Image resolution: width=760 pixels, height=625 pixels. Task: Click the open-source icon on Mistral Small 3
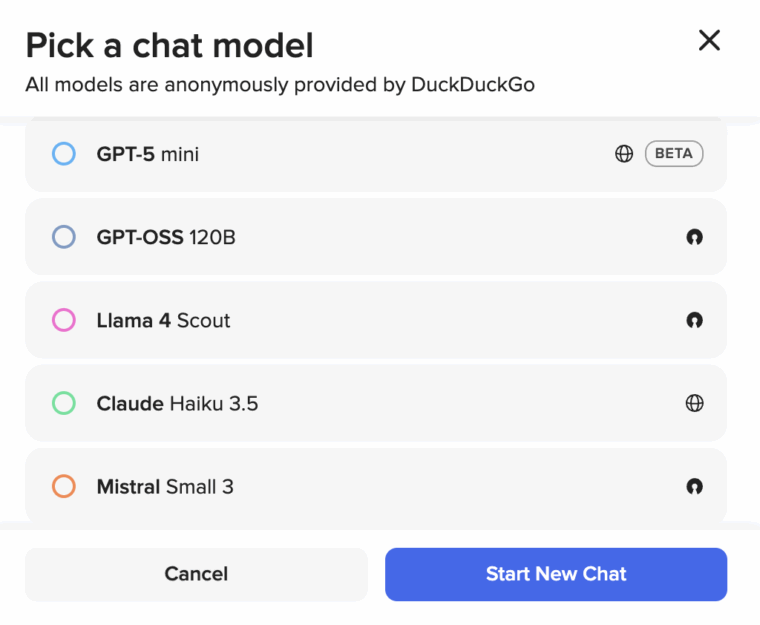tap(694, 486)
